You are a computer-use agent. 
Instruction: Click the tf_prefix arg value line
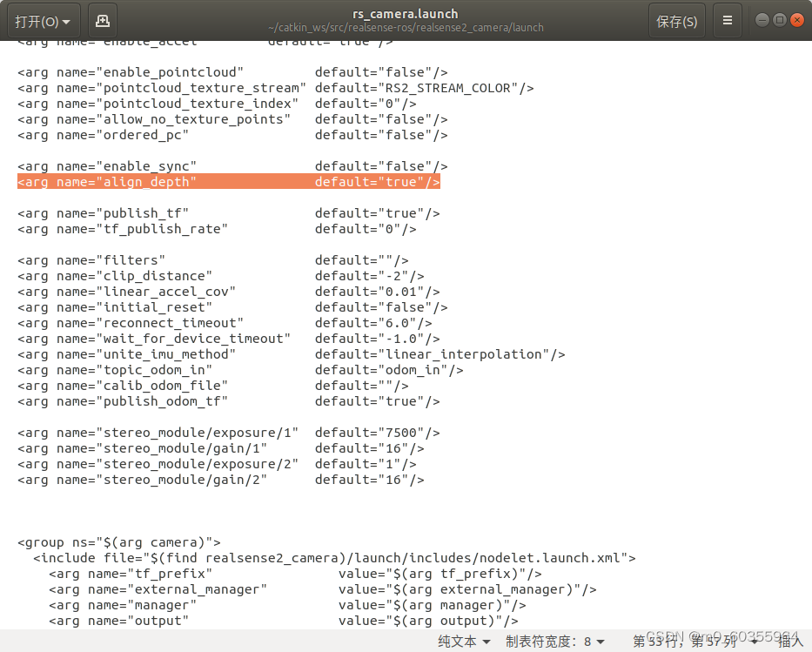[295, 574]
